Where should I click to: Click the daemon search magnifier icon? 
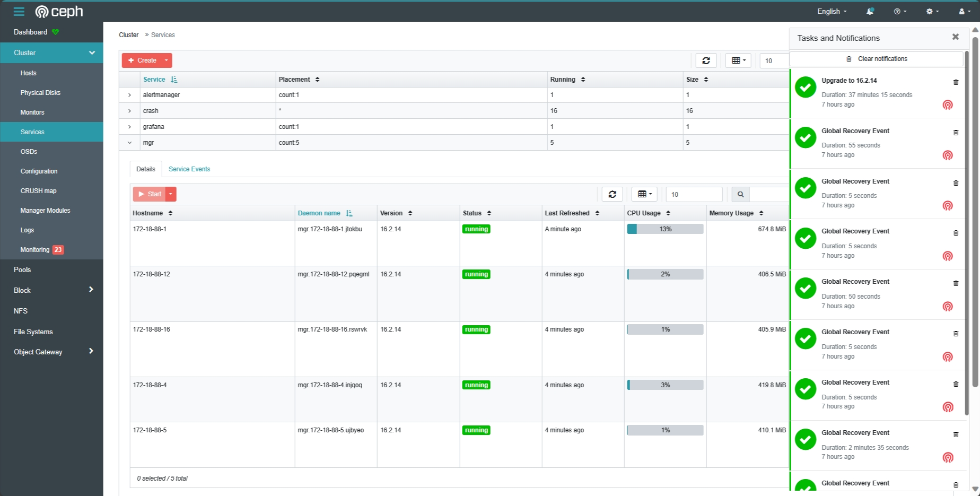coord(740,194)
